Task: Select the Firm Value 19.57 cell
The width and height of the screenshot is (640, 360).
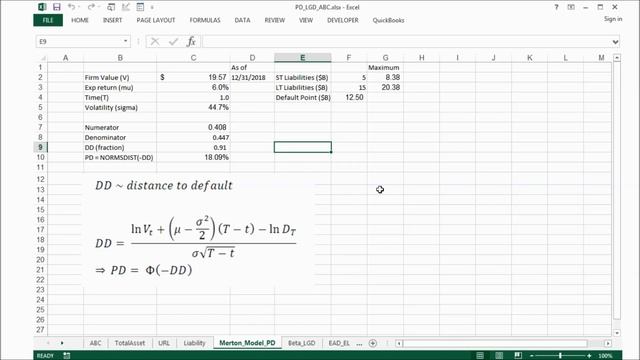Action: tap(193, 77)
